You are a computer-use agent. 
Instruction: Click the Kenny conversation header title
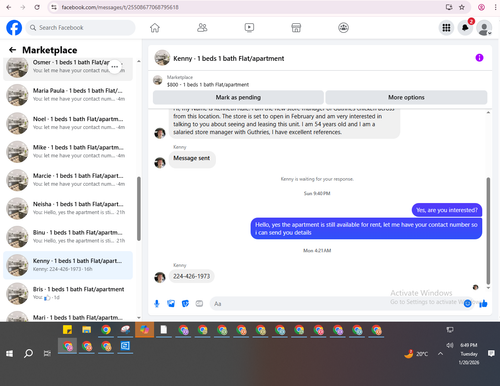(x=229, y=59)
